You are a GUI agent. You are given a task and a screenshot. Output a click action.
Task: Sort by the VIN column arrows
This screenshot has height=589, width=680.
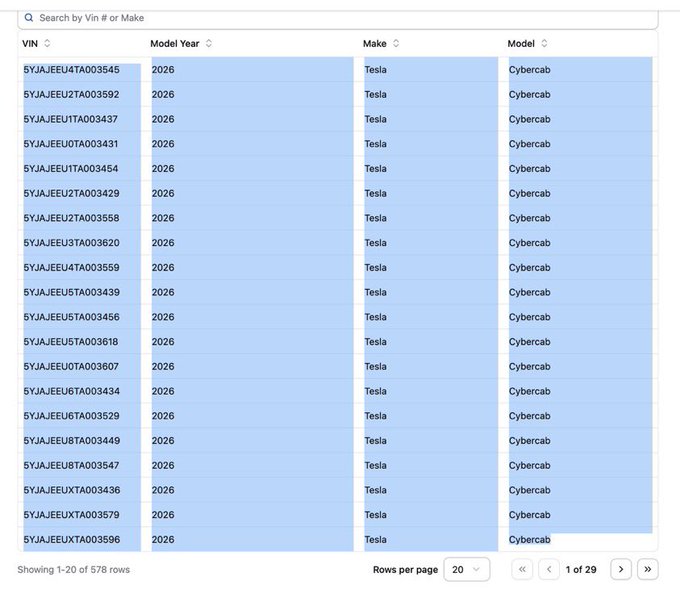pos(47,43)
